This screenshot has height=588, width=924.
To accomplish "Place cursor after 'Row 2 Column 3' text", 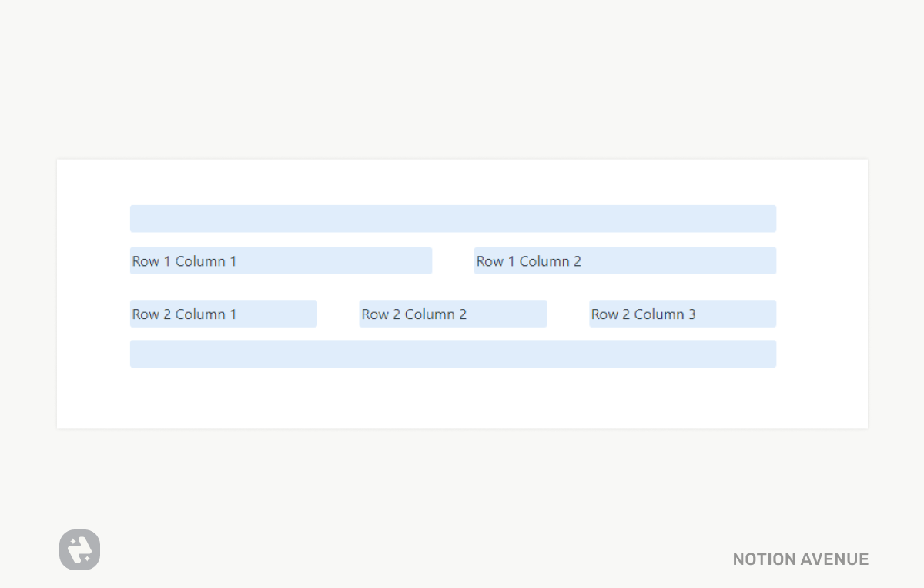I will tap(698, 314).
